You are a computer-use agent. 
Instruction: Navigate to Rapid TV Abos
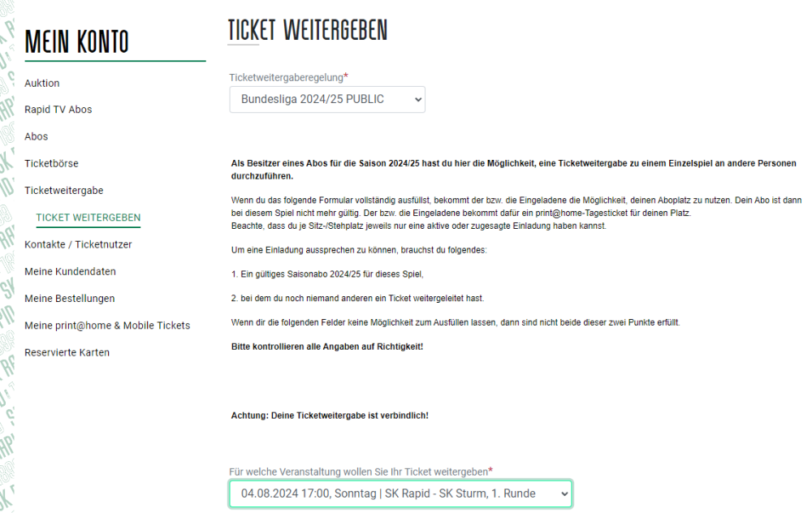coord(58,109)
